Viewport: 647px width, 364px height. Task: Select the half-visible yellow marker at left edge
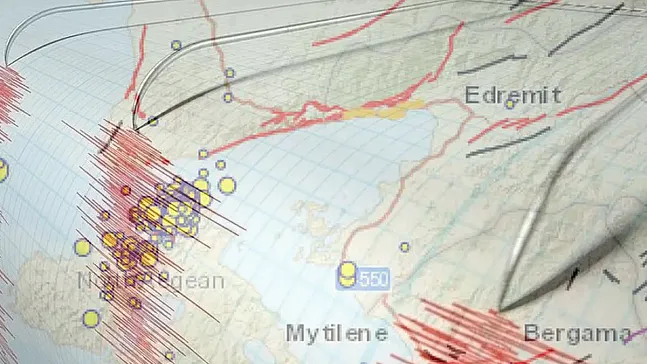coord(3,170)
